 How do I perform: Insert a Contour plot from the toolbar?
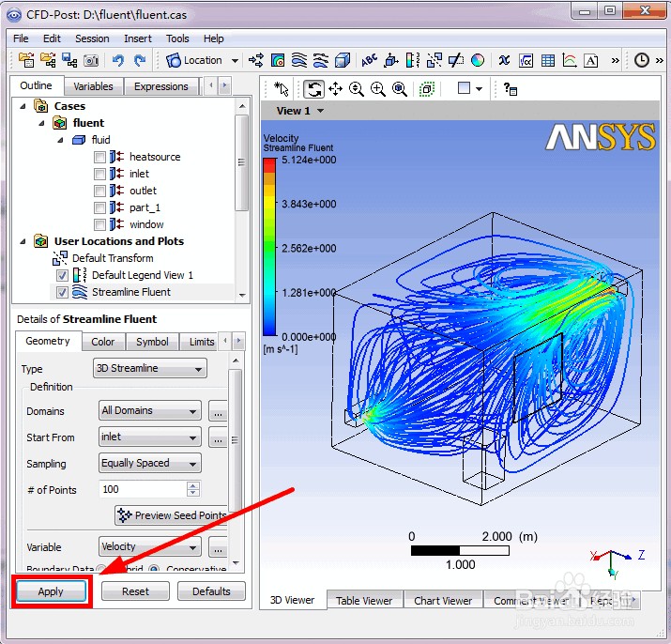click(277, 60)
